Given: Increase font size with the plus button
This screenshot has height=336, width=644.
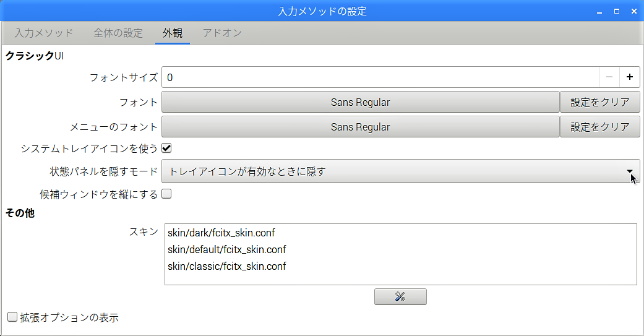Looking at the screenshot, I should (x=630, y=77).
